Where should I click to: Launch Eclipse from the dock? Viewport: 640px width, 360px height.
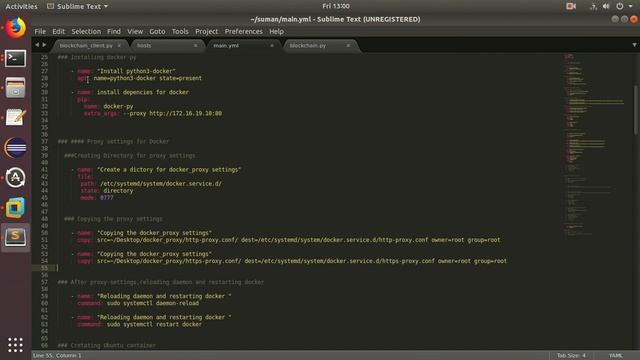tap(16, 147)
